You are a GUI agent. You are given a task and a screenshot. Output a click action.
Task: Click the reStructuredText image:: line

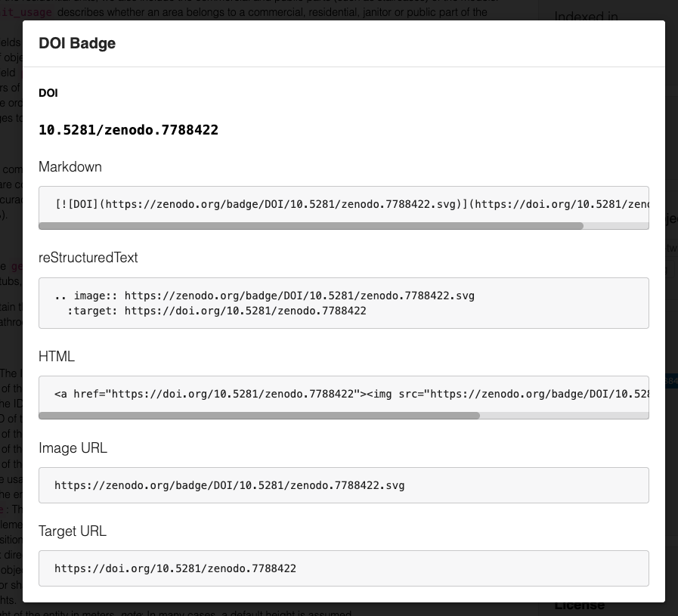265,296
